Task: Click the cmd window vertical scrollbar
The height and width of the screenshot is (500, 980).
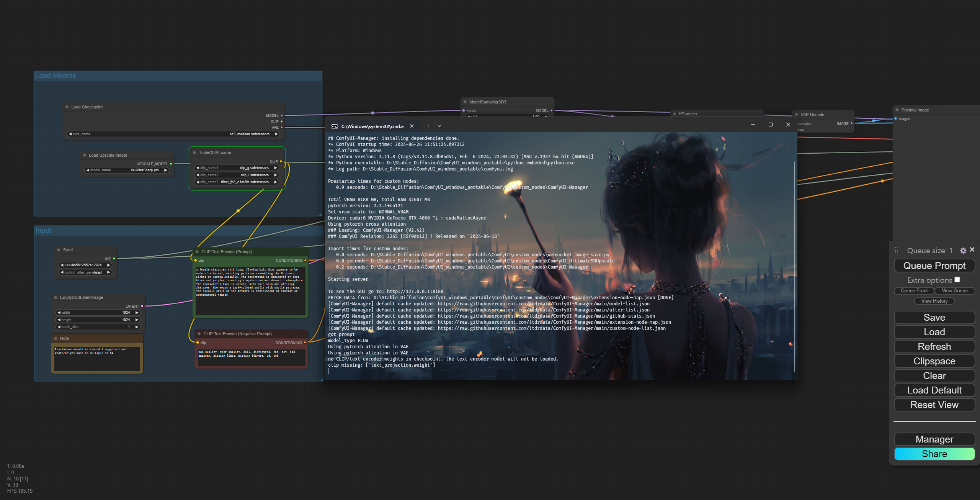Action: (x=795, y=266)
